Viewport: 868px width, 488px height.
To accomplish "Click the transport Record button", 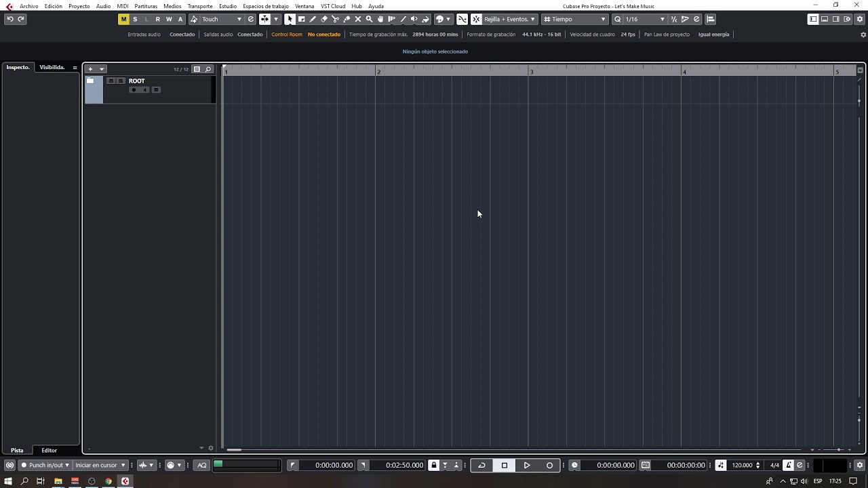I will (x=549, y=465).
